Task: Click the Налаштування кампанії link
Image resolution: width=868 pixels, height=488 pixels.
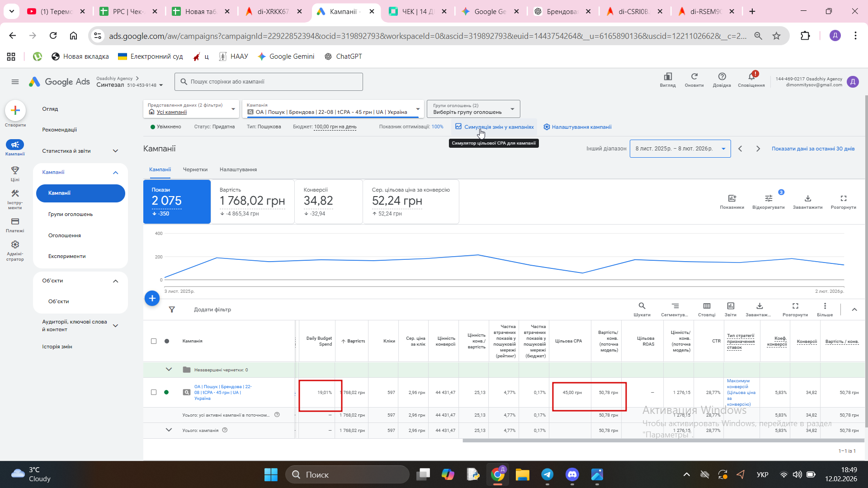Action: pos(581,127)
